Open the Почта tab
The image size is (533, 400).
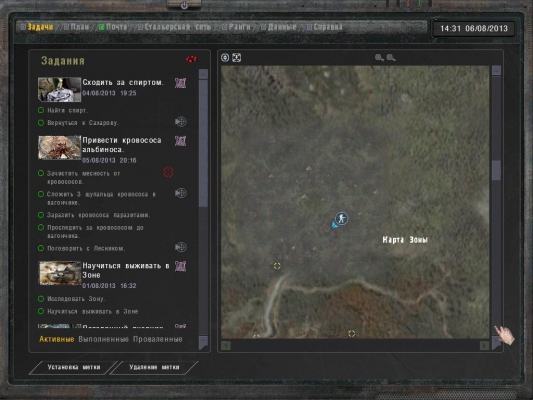116,27
